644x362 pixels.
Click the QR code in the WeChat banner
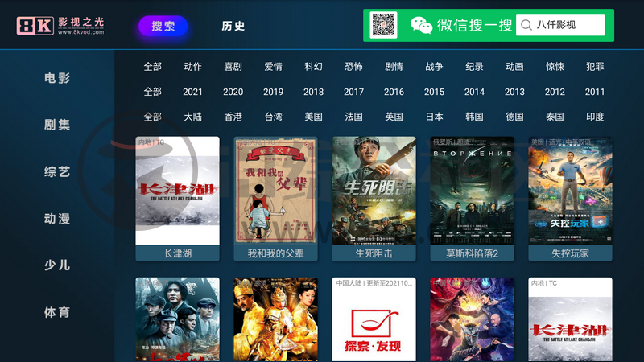383,25
